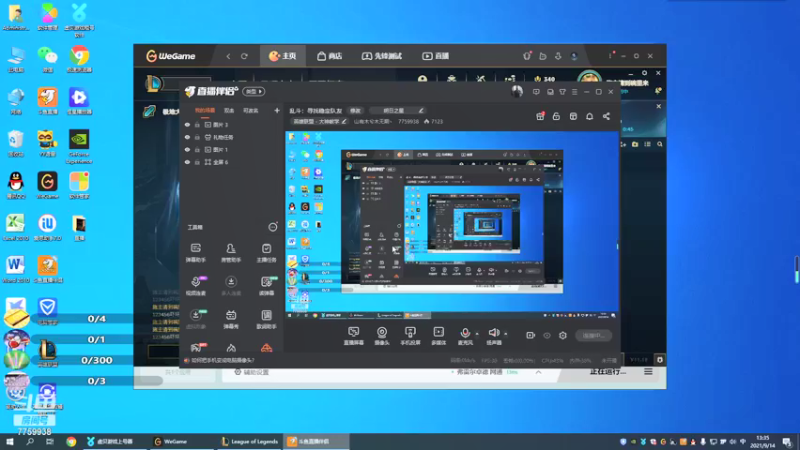Click Chrome in the taskbar
Viewport: 800px width, 450px height.
71,441
